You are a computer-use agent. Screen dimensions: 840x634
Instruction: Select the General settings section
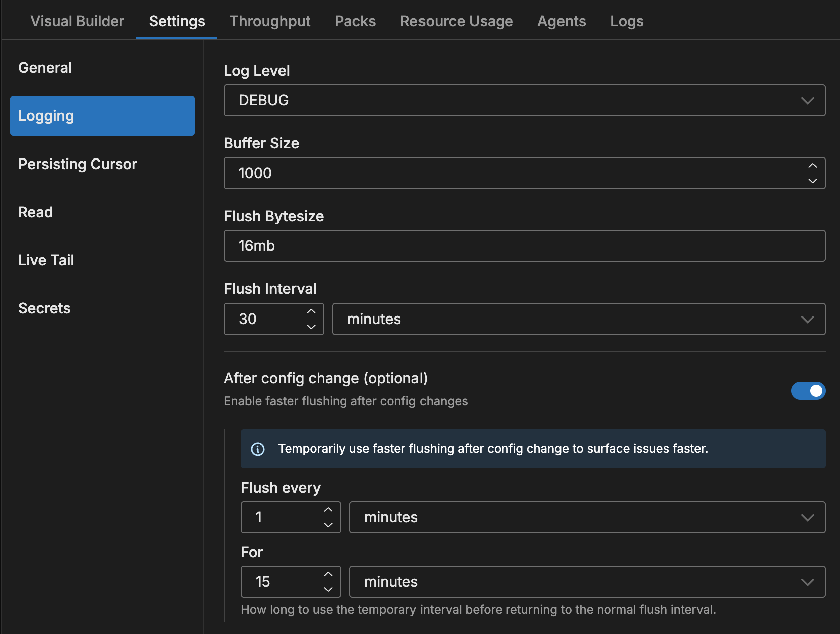pyautogui.click(x=45, y=67)
